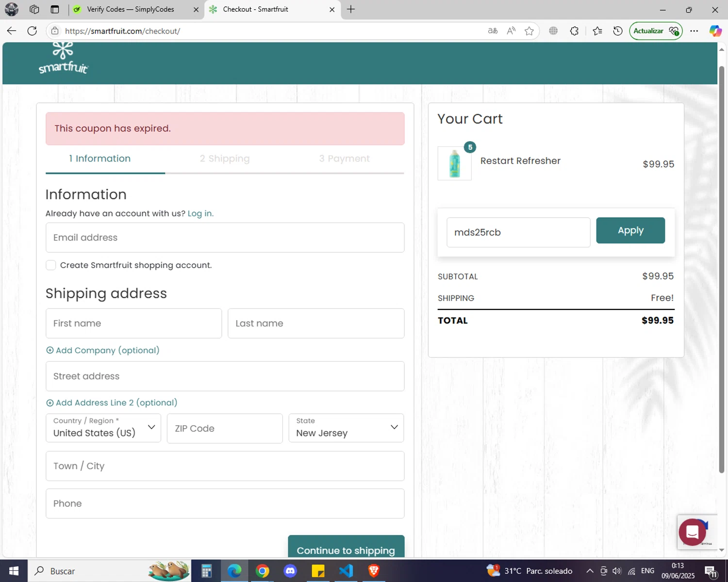728x582 pixels.
Task: Expand Add Address Line 2 (optional)
Action: pyautogui.click(x=112, y=403)
